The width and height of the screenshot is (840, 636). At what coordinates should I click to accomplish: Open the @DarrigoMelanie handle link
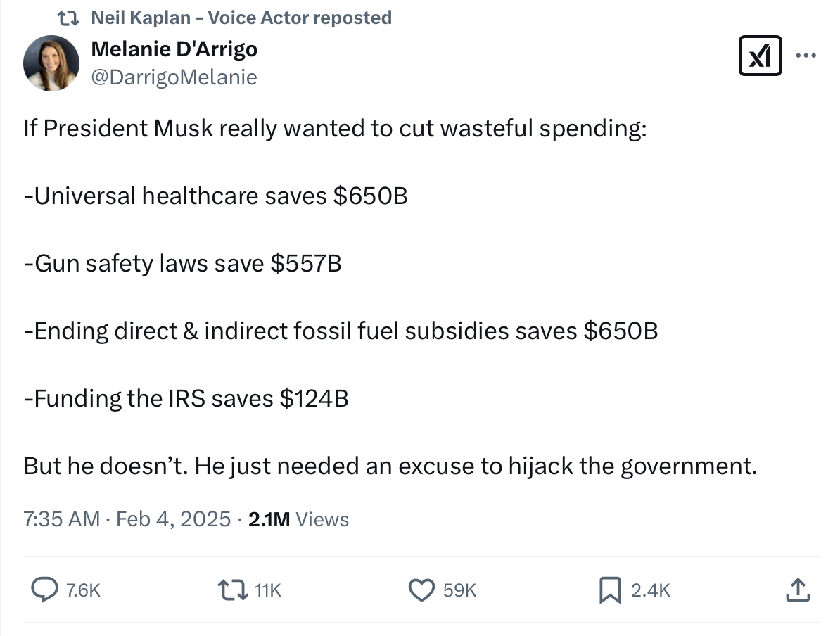pyautogui.click(x=174, y=77)
